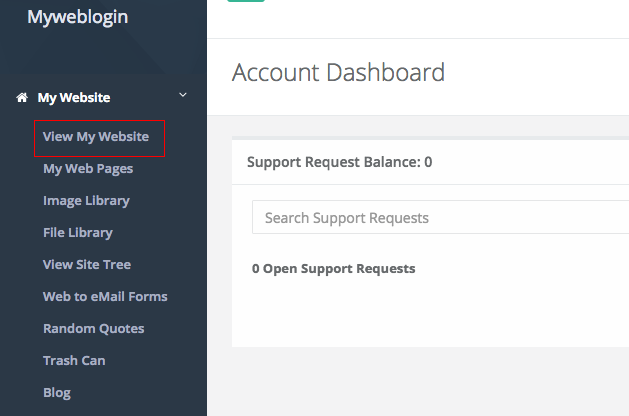
Task: Click the Support Request Balance header
Action: tap(339, 162)
